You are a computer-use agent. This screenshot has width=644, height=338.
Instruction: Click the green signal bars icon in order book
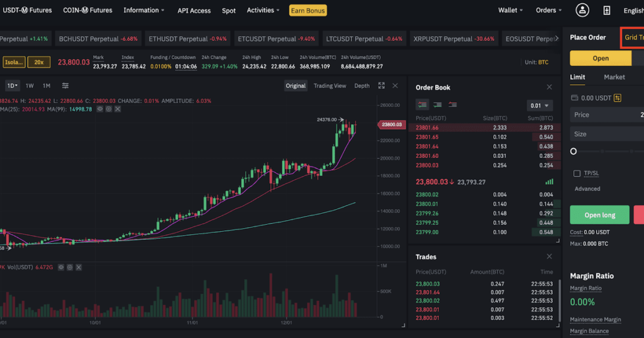(x=549, y=182)
